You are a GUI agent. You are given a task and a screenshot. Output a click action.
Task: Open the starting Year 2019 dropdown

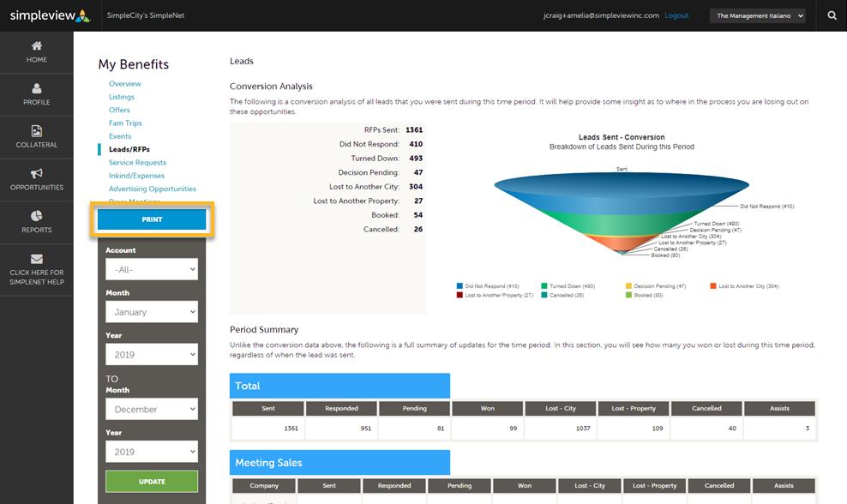click(152, 354)
